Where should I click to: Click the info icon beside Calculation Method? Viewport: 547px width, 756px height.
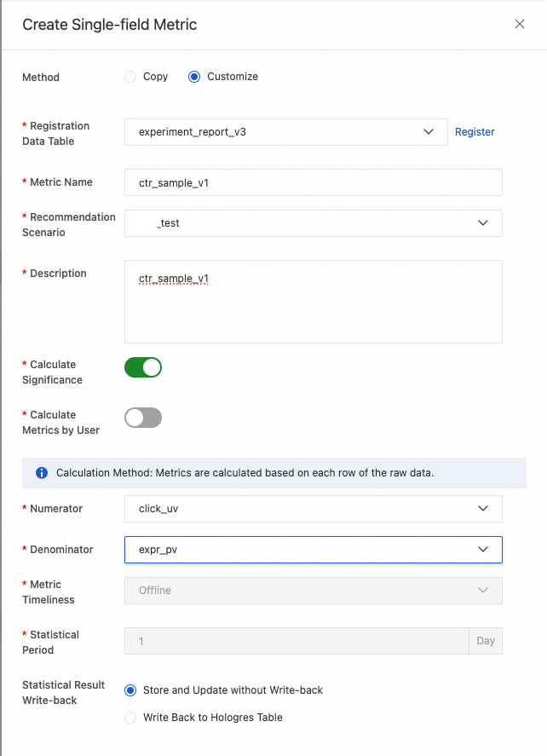42,473
